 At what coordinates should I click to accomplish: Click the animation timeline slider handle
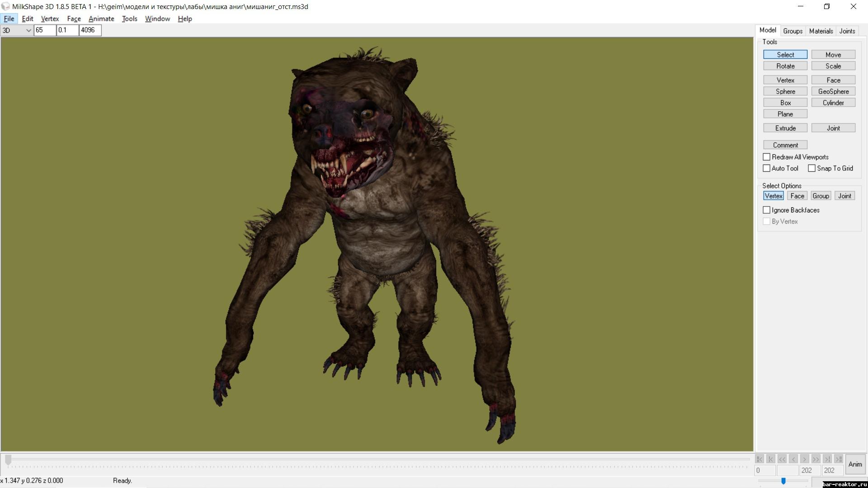click(x=8, y=460)
